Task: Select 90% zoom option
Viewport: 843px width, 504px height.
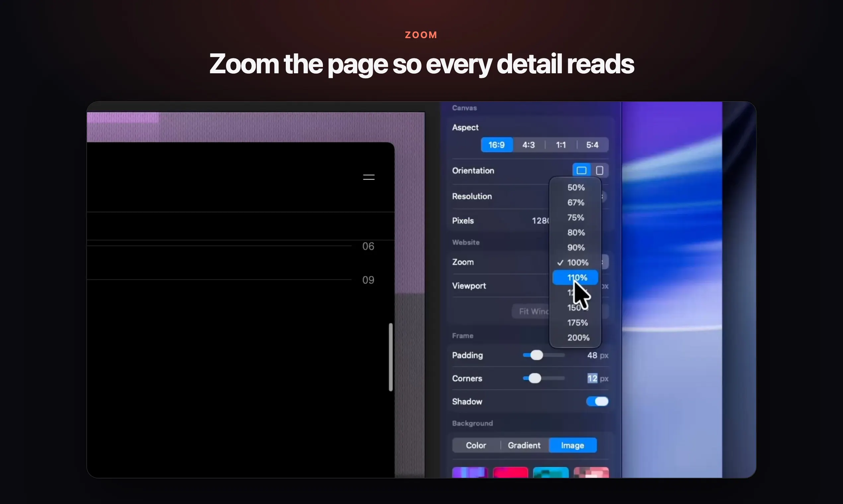Action: [575, 248]
